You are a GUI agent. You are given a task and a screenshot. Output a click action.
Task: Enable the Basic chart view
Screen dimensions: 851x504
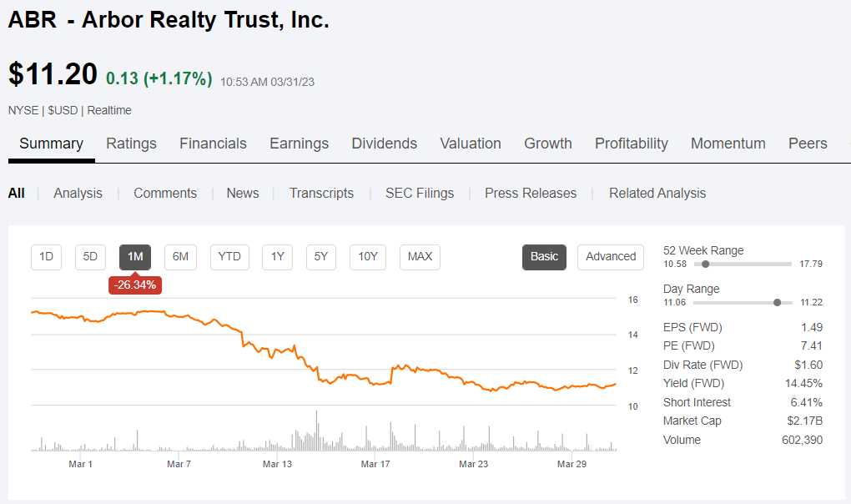tap(544, 257)
